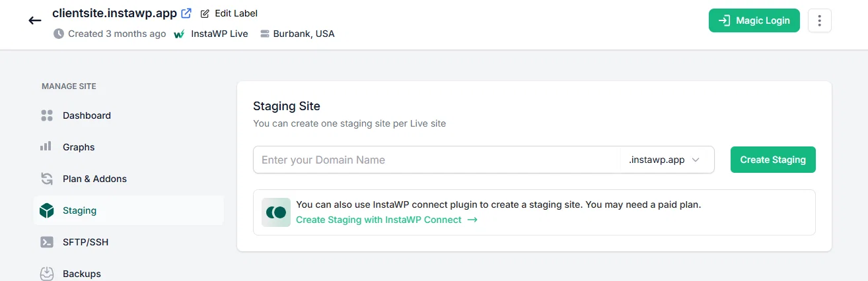The image size is (868, 281).
Task: Click the Plan & Addons refresh icon
Action: [x=47, y=179]
